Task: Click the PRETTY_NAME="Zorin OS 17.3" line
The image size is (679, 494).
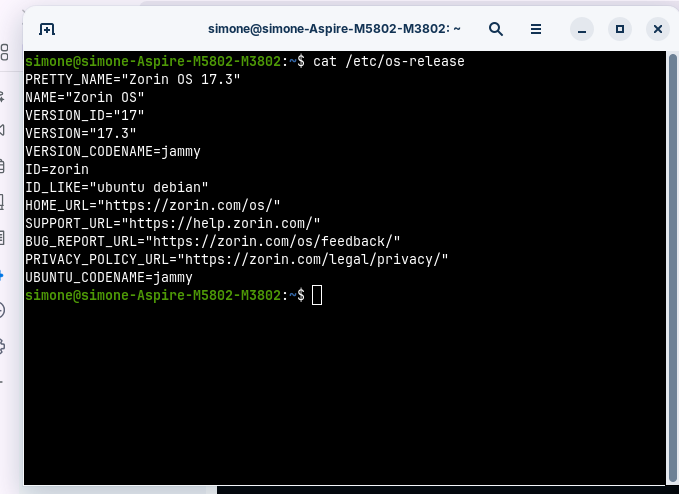Action: (133, 80)
